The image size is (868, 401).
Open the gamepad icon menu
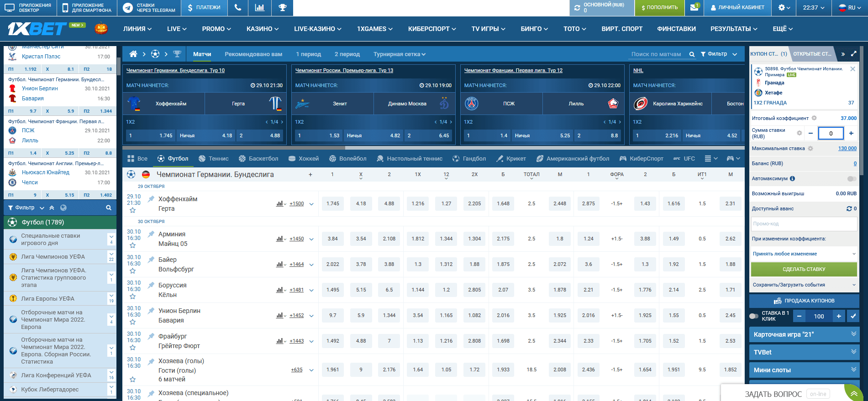click(x=734, y=159)
